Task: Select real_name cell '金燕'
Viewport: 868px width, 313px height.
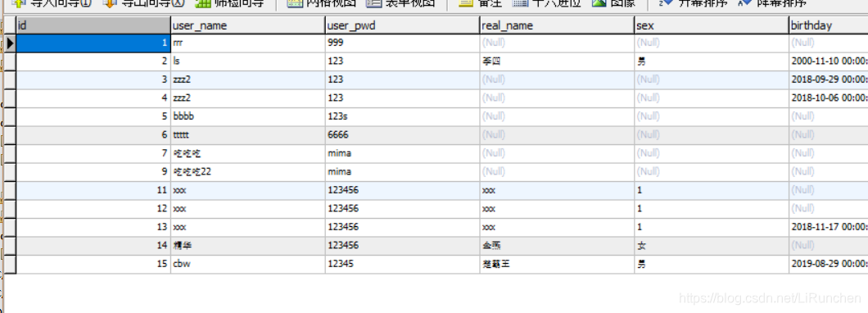Action: click(556, 246)
